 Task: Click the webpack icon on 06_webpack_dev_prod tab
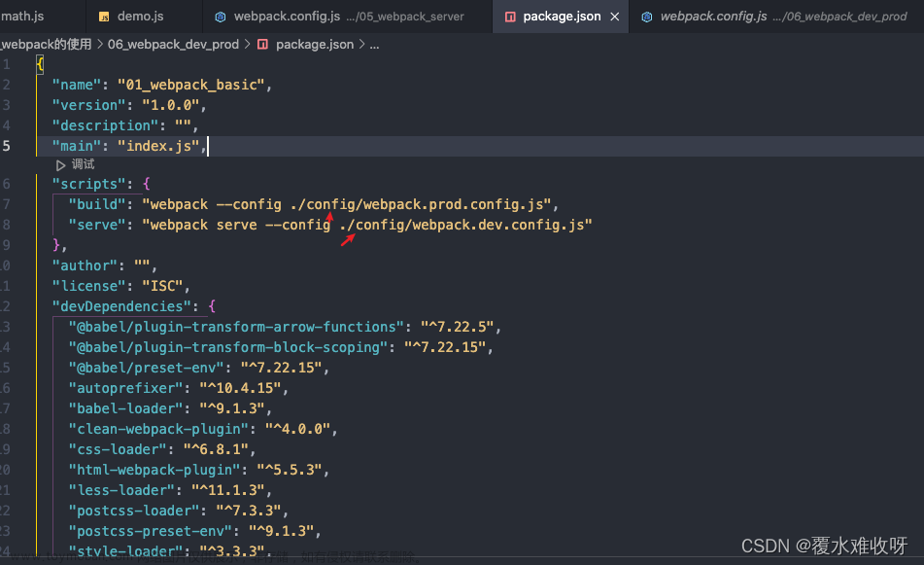tap(646, 17)
